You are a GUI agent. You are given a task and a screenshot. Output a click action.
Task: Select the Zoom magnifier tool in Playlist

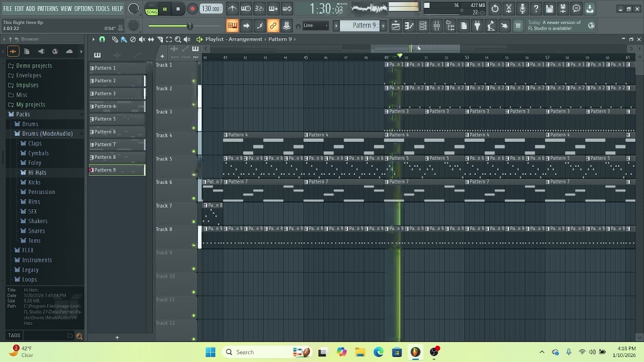pyautogui.click(x=178, y=39)
